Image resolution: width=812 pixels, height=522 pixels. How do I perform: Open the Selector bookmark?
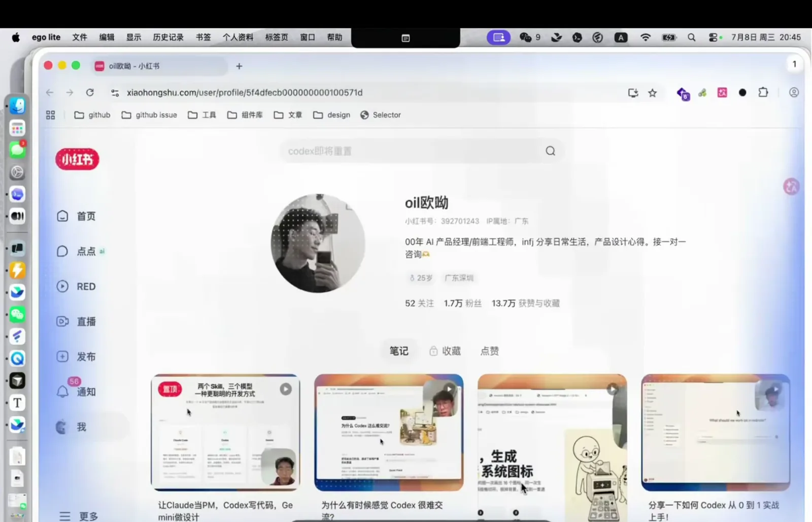pyautogui.click(x=381, y=115)
